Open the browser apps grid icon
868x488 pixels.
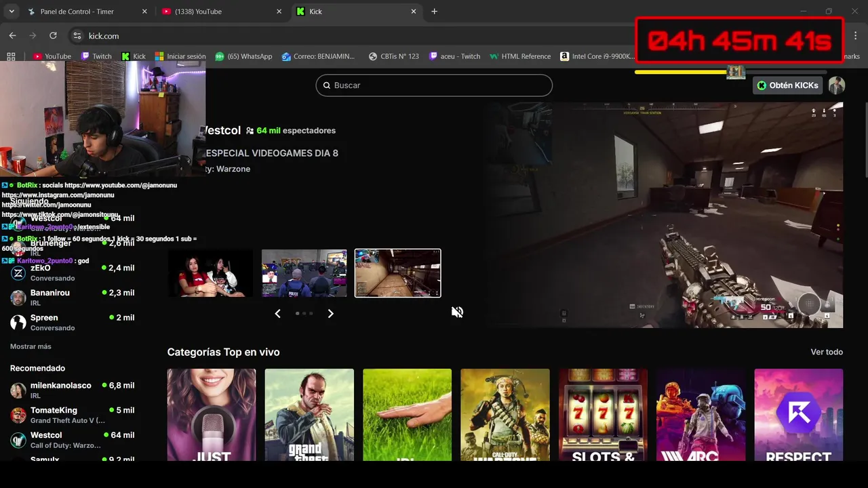point(11,56)
